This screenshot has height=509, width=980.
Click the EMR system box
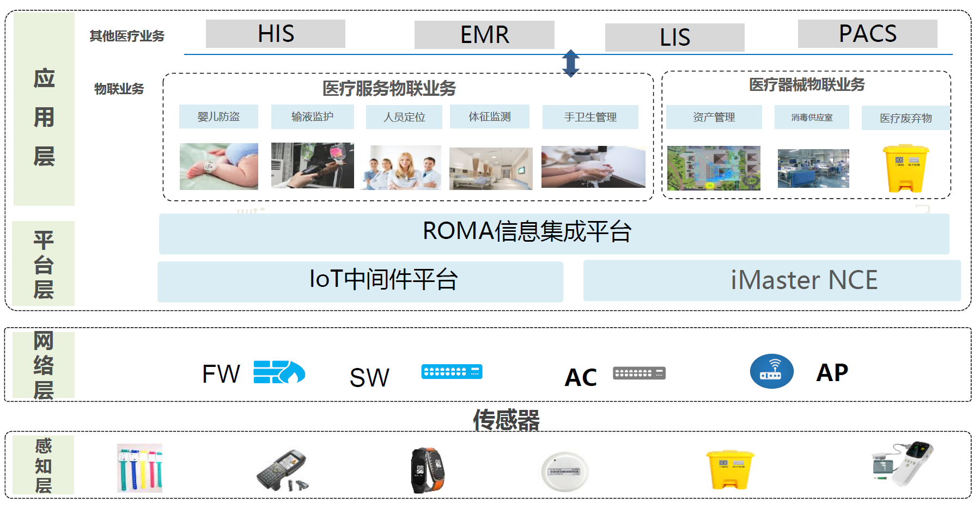[x=484, y=35]
